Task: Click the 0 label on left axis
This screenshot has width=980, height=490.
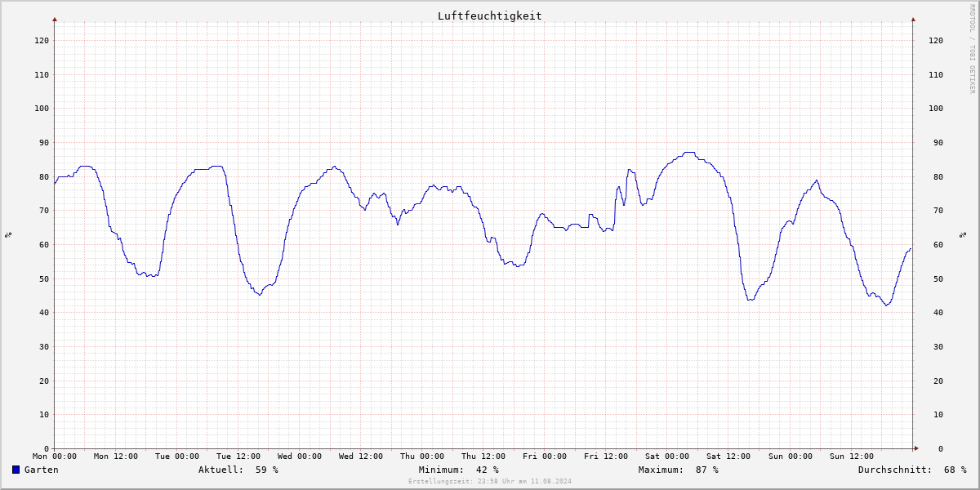Action: pos(47,448)
